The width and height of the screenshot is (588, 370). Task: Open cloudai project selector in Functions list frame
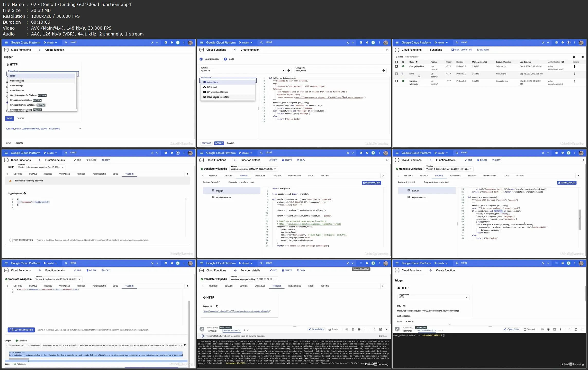441,42
